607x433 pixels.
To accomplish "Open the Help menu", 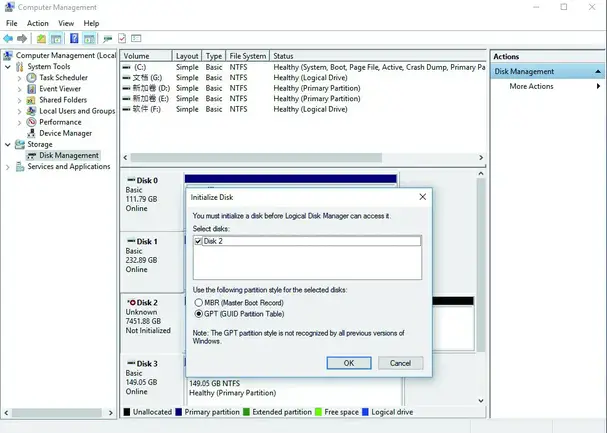I will [x=91, y=23].
